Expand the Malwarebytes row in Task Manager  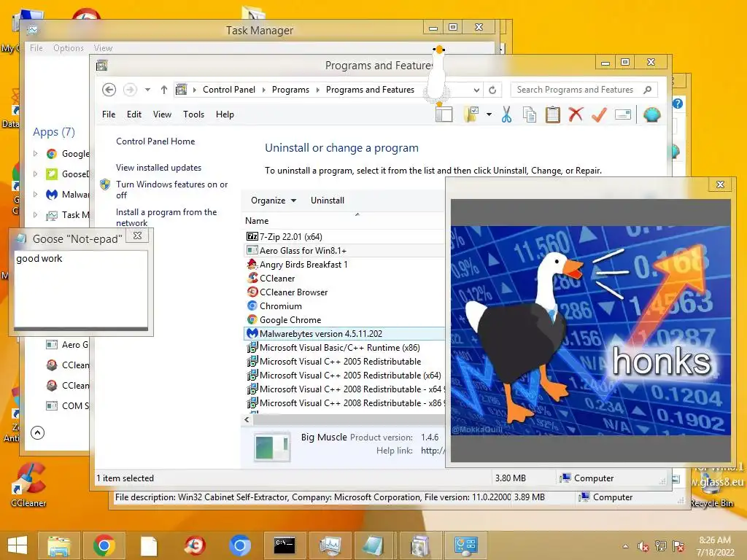[x=35, y=194]
